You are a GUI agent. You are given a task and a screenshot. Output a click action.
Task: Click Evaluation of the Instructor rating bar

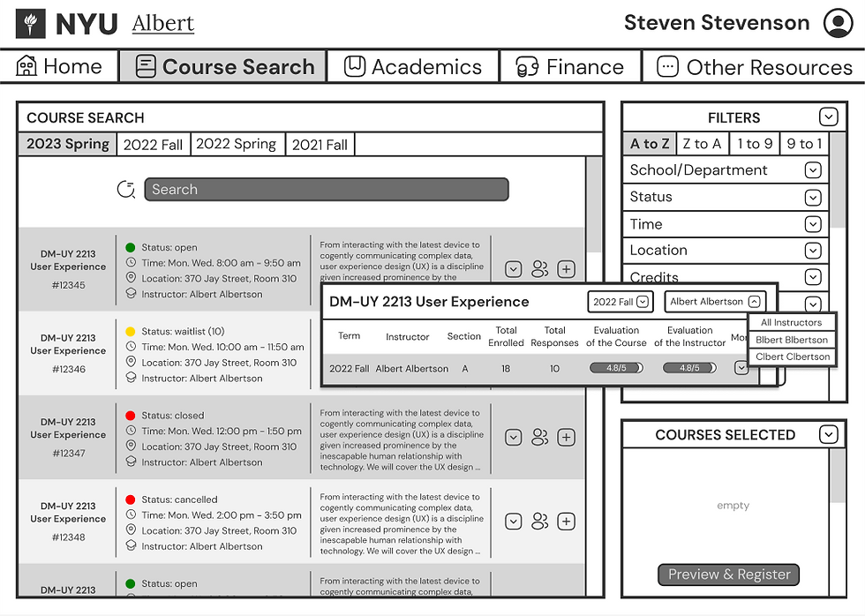689,368
